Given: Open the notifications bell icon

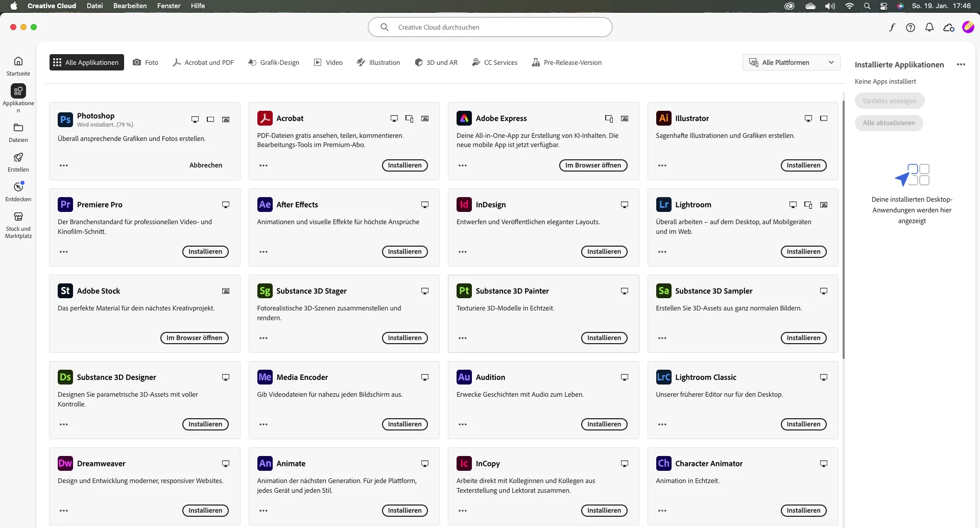Looking at the screenshot, I should (929, 28).
